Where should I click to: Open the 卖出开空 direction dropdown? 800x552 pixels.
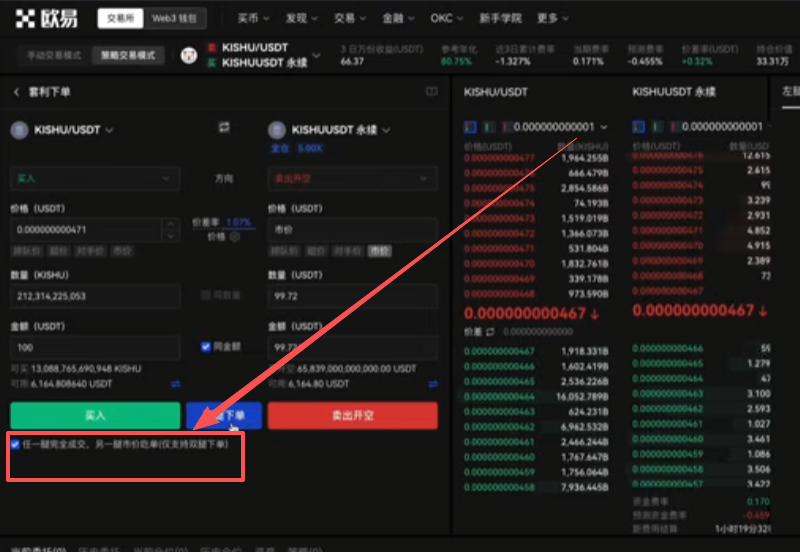pyautogui.click(x=353, y=179)
